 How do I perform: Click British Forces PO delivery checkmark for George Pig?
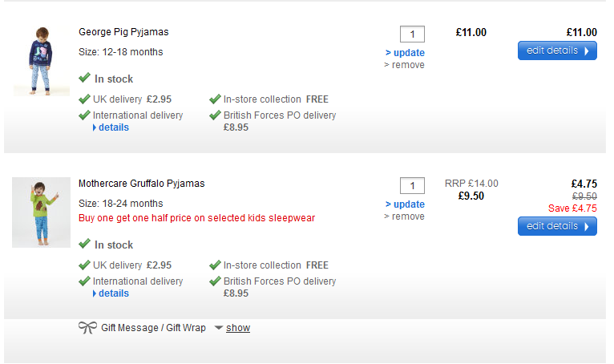(x=215, y=115)
